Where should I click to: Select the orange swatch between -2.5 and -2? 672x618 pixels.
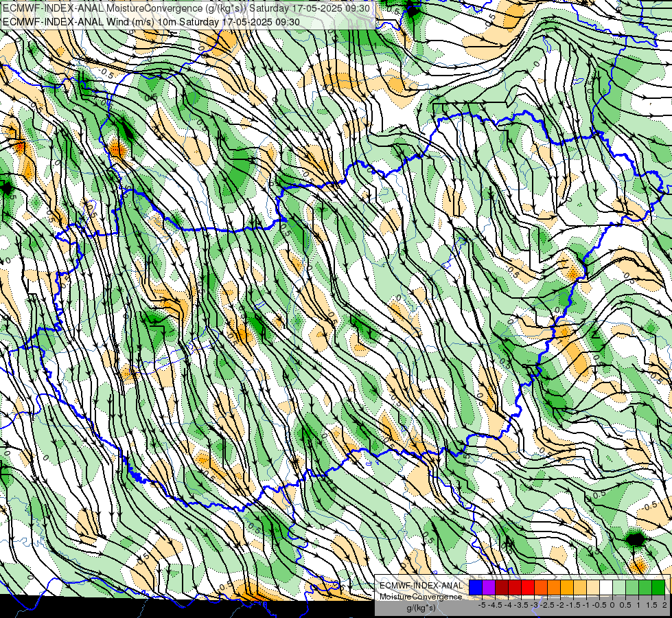(x=554, y=588)
